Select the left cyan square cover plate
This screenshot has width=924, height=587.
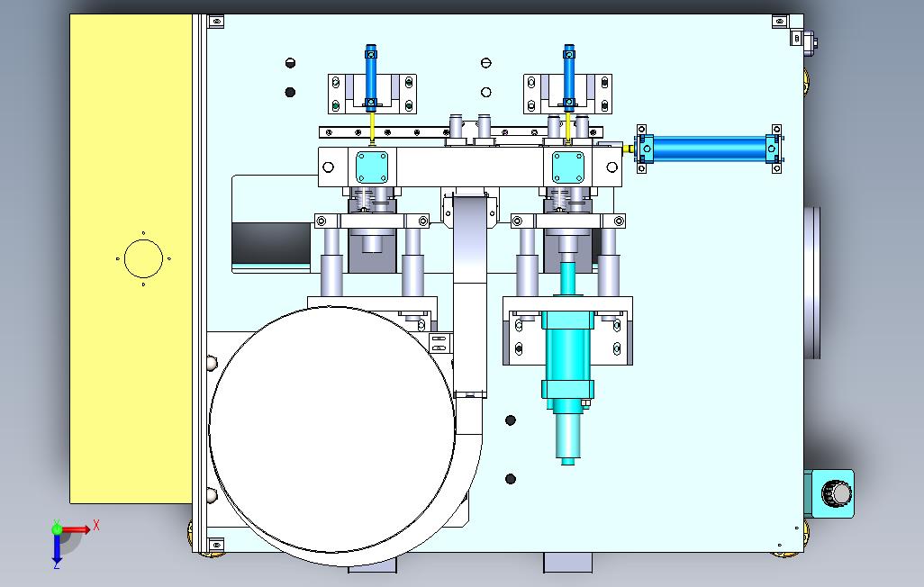click(373, 167)
